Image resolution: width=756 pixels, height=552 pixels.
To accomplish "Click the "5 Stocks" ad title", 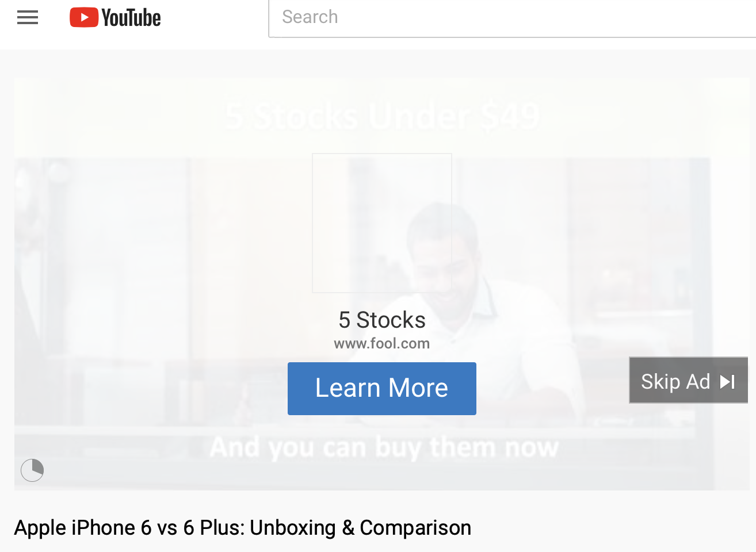I will coord(382,320).
